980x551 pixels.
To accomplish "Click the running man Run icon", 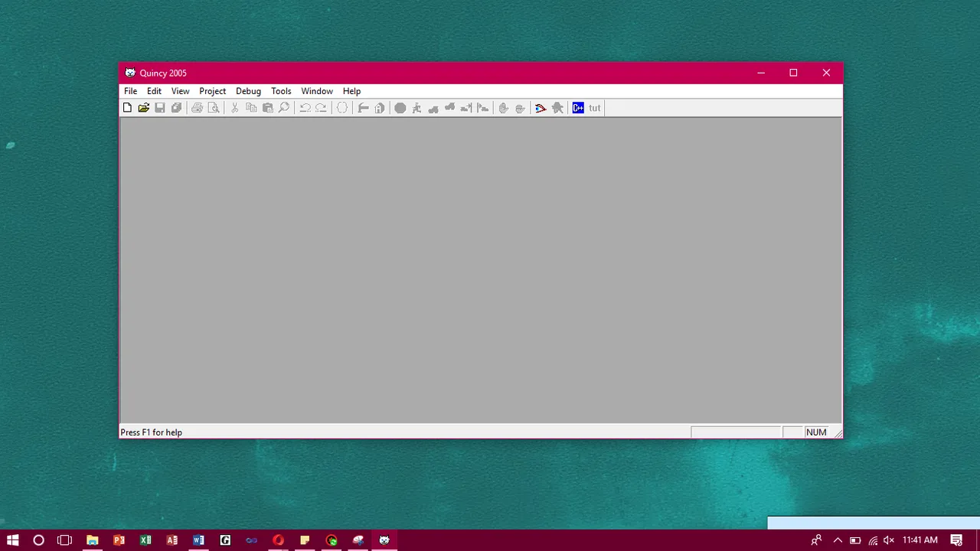I will click(416, 108).
